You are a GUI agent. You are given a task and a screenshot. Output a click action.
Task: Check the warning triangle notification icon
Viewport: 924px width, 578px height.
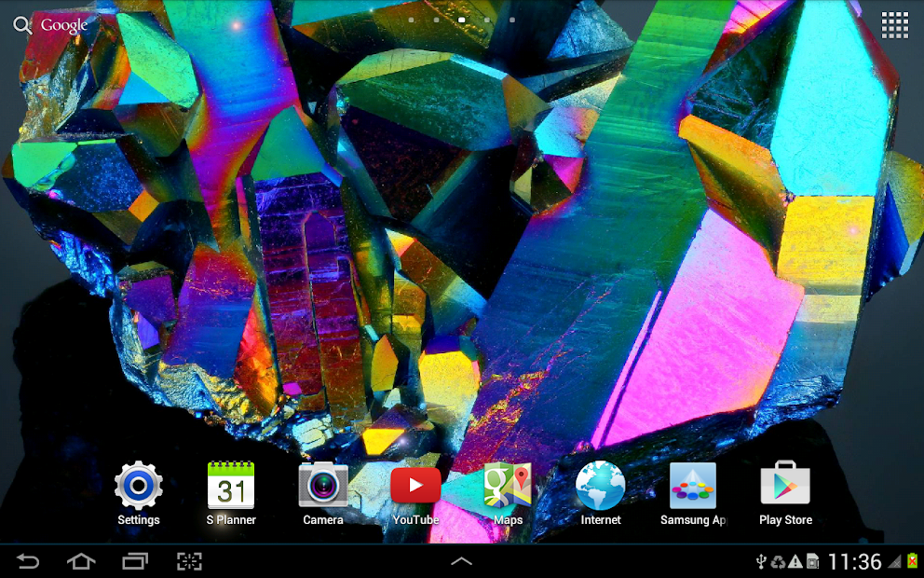(x=795, y=561)
